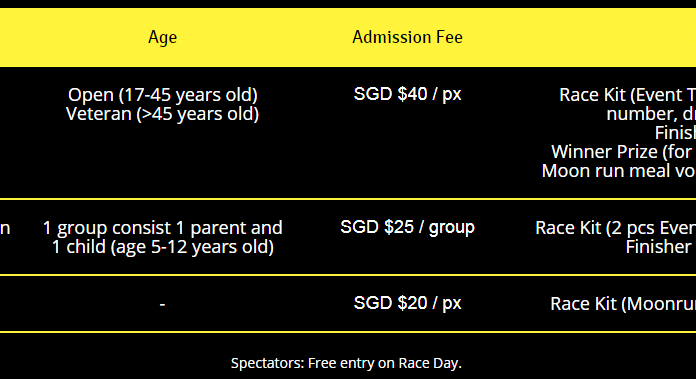The width and height of the screenshot is (696, 379).
Task: Select the SGD $25 / group fee
Action: click(407, 227)
